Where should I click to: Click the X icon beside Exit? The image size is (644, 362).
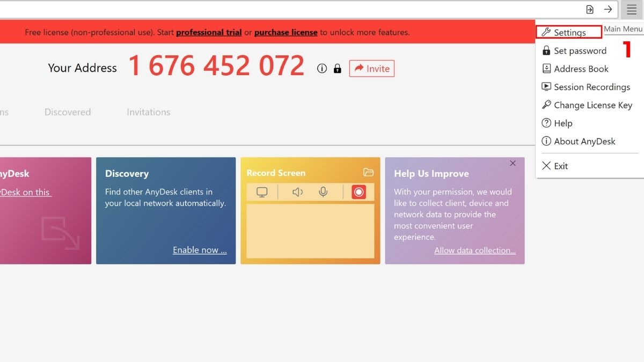point(546,166)
